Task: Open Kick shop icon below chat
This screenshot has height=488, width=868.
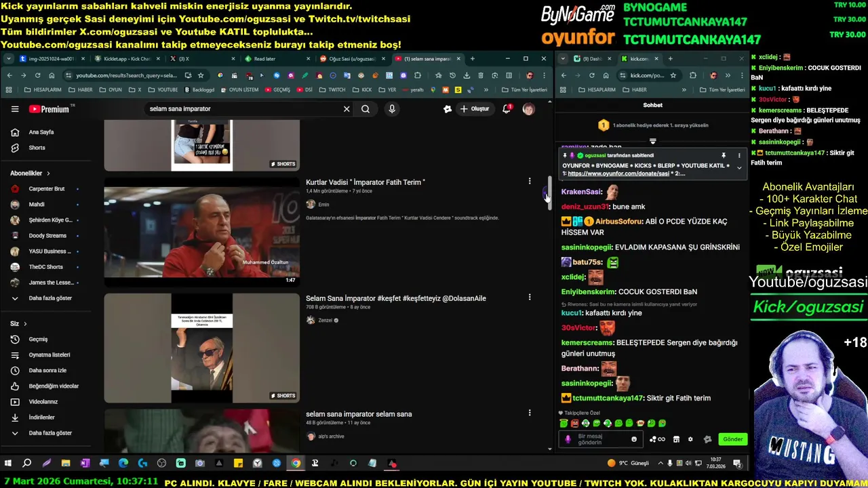Action: 676,439
